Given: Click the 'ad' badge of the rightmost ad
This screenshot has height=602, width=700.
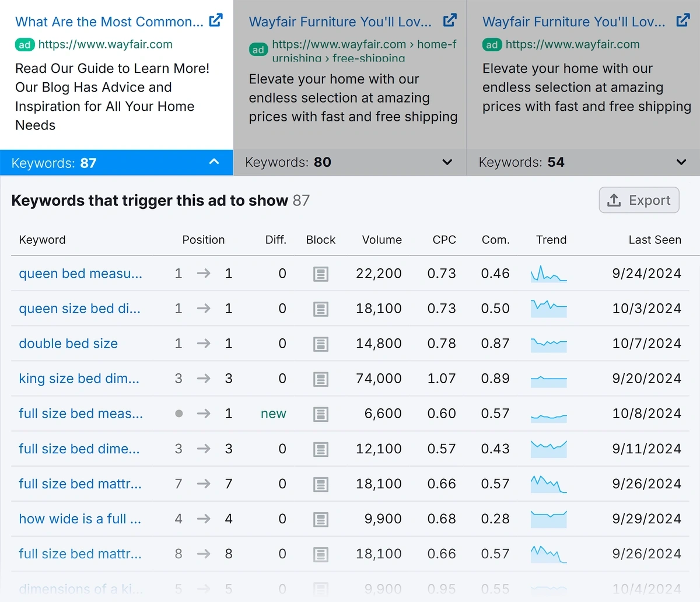Looking at the screenshot, I should click(492, 44).
